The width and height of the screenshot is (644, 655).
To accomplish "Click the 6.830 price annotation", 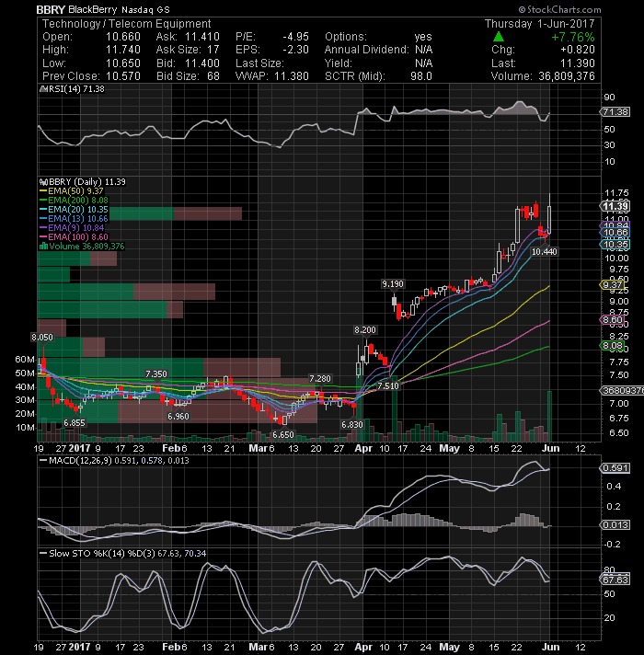I will point(352,425).
